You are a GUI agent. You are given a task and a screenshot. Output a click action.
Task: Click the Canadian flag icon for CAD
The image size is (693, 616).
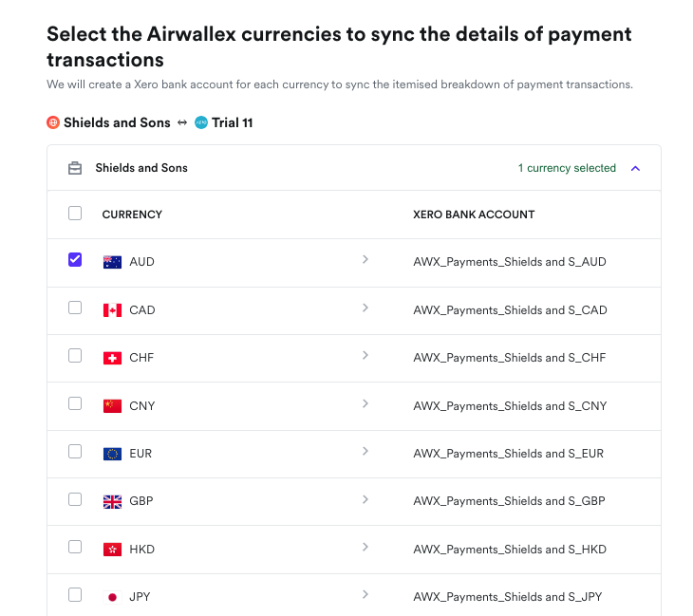click(112, 310)
